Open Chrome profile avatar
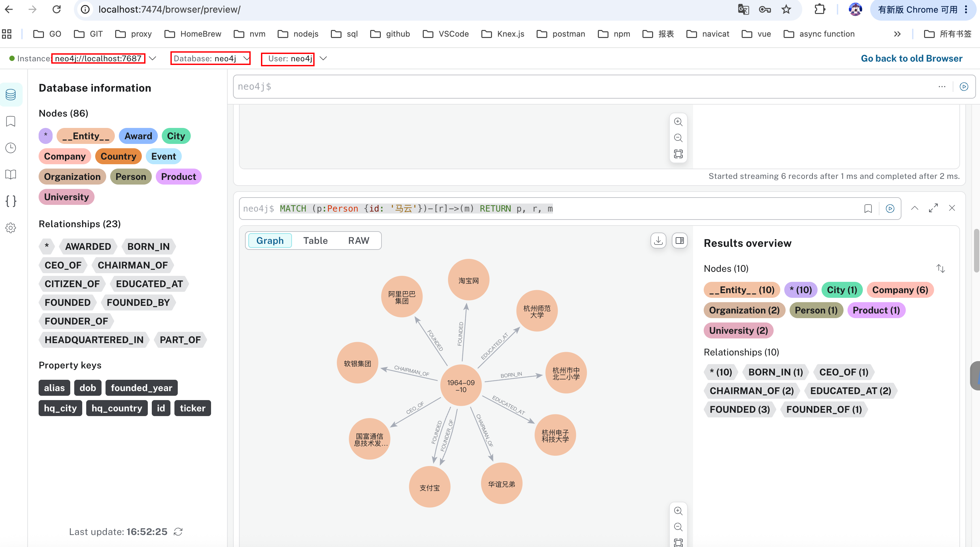This screenshot has width=980, height=547. 855,10
